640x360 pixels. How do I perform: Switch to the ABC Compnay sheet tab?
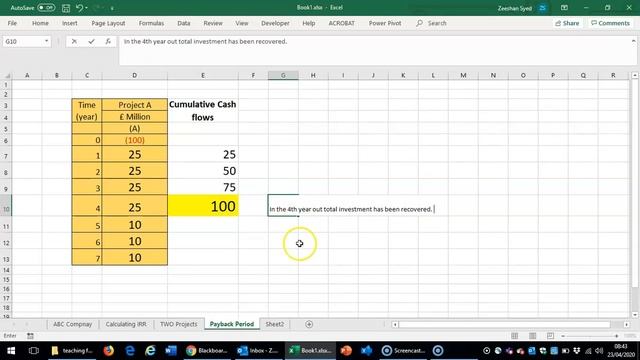click(x=72, y=324)
